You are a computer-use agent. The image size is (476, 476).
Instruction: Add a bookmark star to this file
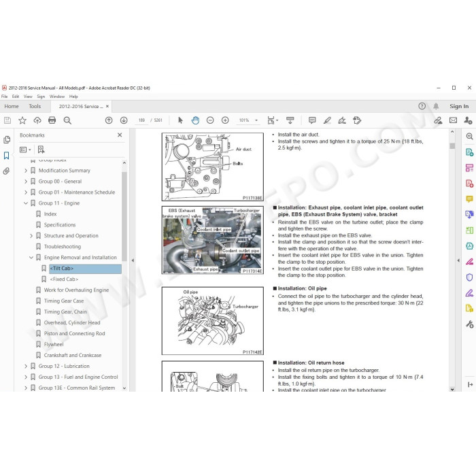pyautogui.click(x=22, y=120)
